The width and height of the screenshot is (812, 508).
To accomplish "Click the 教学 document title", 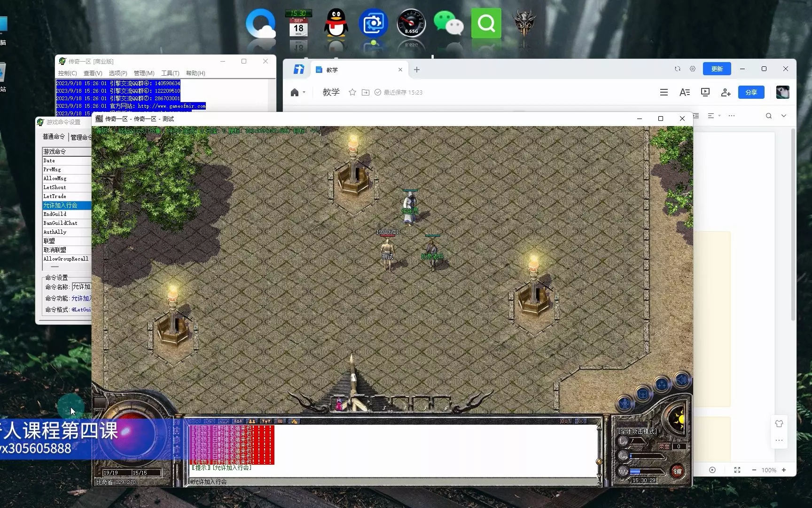I will [x=331, y=92].
